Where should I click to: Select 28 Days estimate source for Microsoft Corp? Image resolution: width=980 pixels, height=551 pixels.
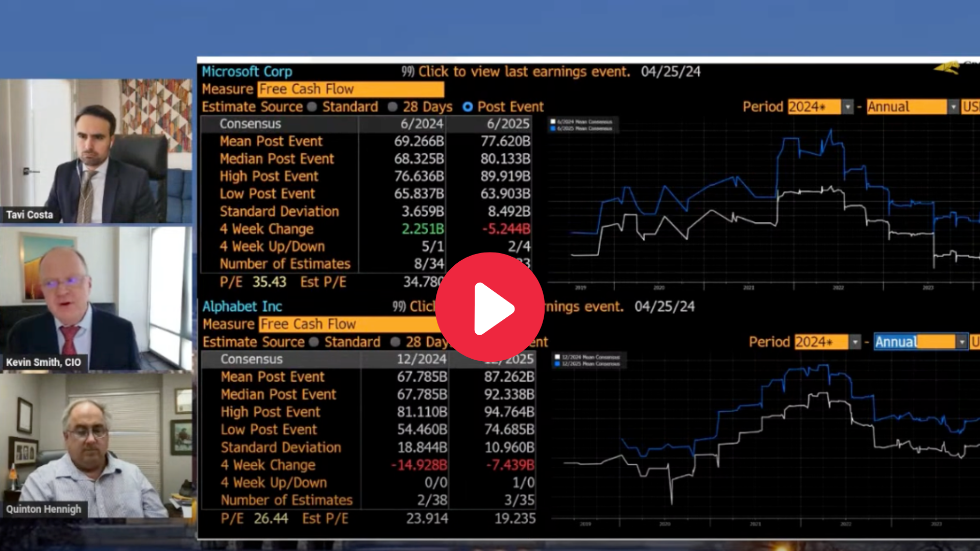click(x=393, y=107)
